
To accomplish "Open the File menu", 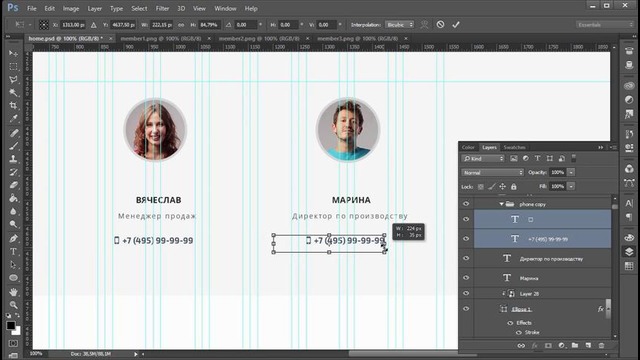I will click(x=31, y=8).
